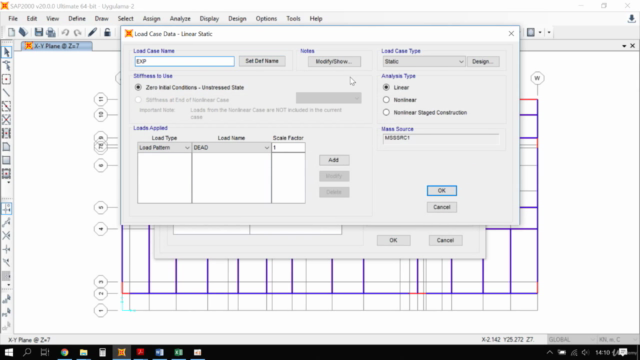The height and width of the screenshot is (360, 640).
Task: Choose the Quick Draw Secondary Beams tool
Action: pyautogui.click(x=7, y=133)
